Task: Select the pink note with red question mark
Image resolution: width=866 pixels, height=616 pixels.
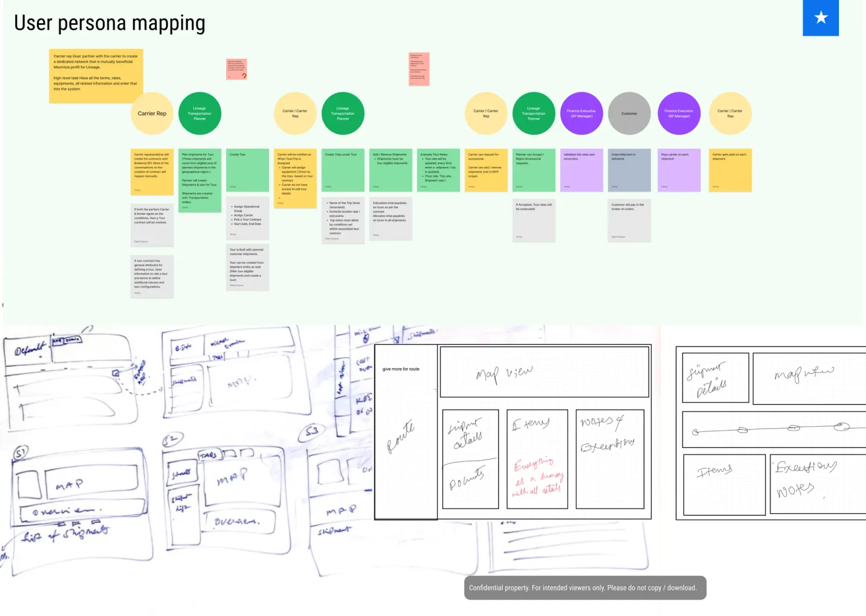Action: (x=237, y=69)
